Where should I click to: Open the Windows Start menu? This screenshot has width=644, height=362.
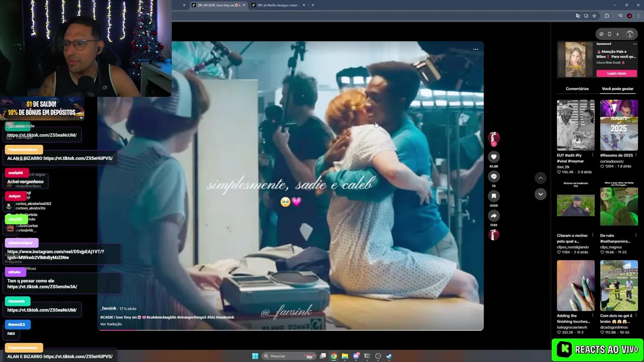pyautogui.click(x=255, y=356)
